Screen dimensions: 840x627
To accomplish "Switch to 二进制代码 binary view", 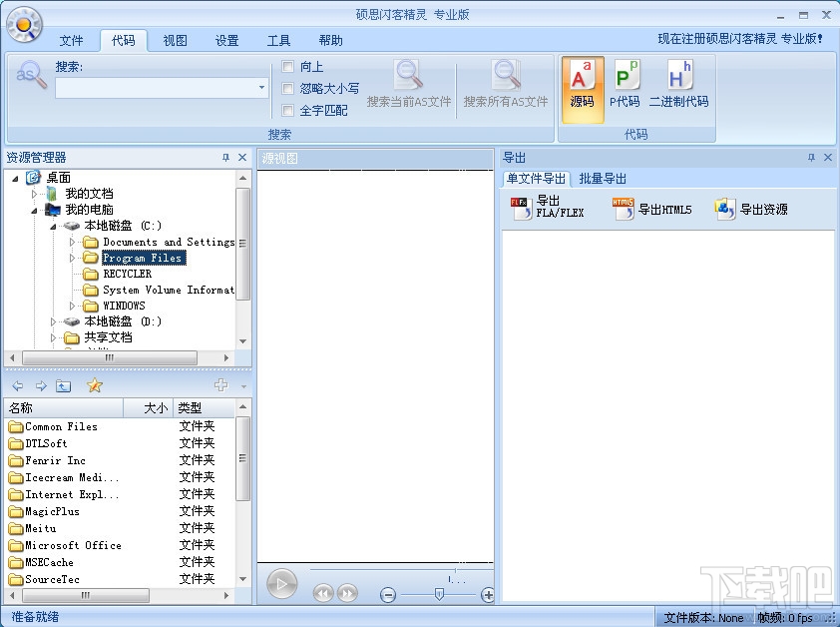I will [678, 84].
